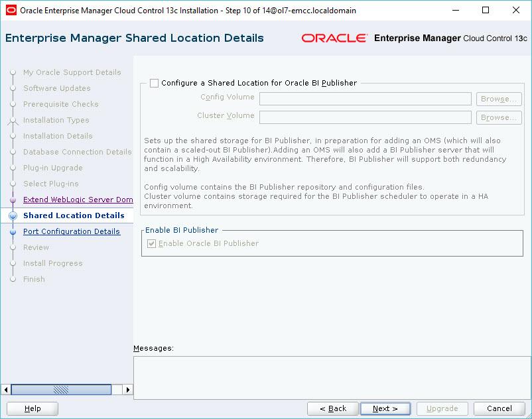Click Finish step label
This screenshot has height=419, width=532.
(34, 279)
